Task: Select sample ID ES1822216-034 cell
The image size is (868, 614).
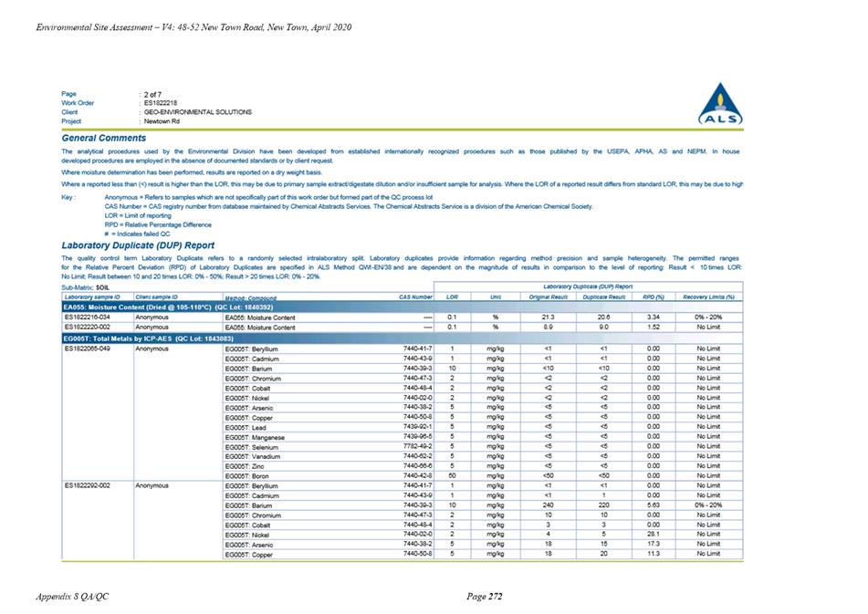Action: coord(88,317)
